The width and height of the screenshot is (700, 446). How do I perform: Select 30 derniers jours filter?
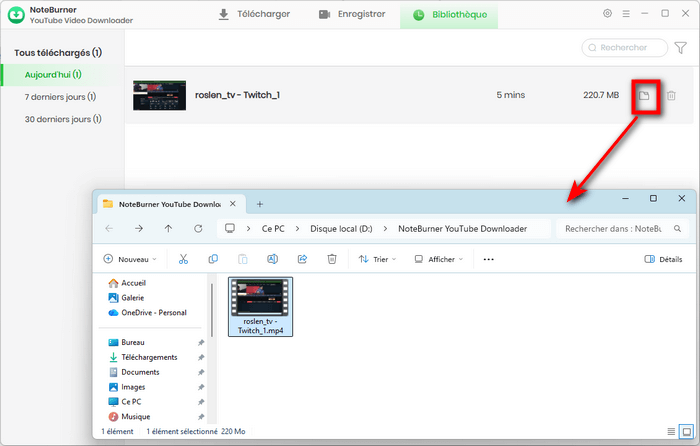point(61,119)
